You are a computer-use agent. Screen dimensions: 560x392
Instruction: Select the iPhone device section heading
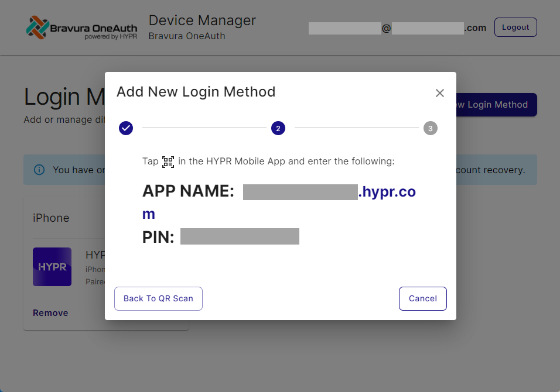click(x=51, y=218)
